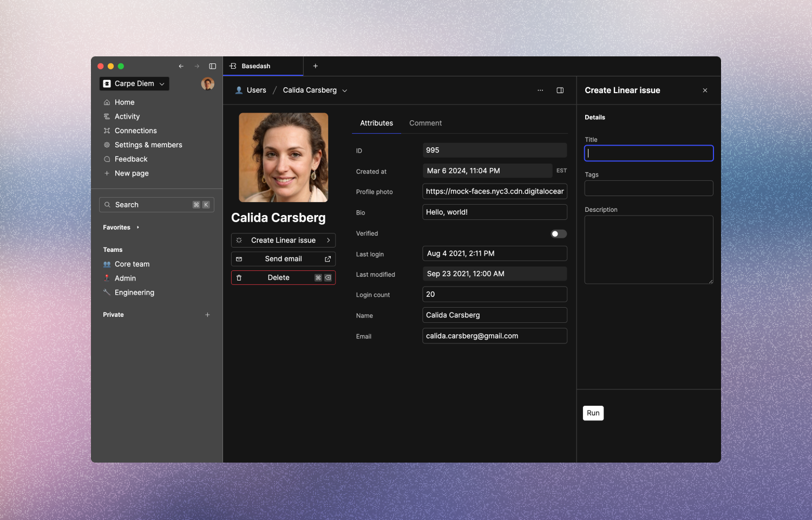812x520 pixels.
Task: Open the three-dots more options menu
Action: pyautogui.click(x=540, y=90)
